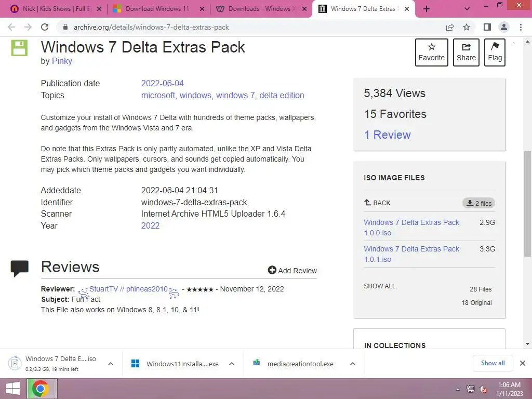Expand options for Windows11Installa....exe download
Image resolution: width=532 pixels, height=399 pixels.
coord(232,364)
